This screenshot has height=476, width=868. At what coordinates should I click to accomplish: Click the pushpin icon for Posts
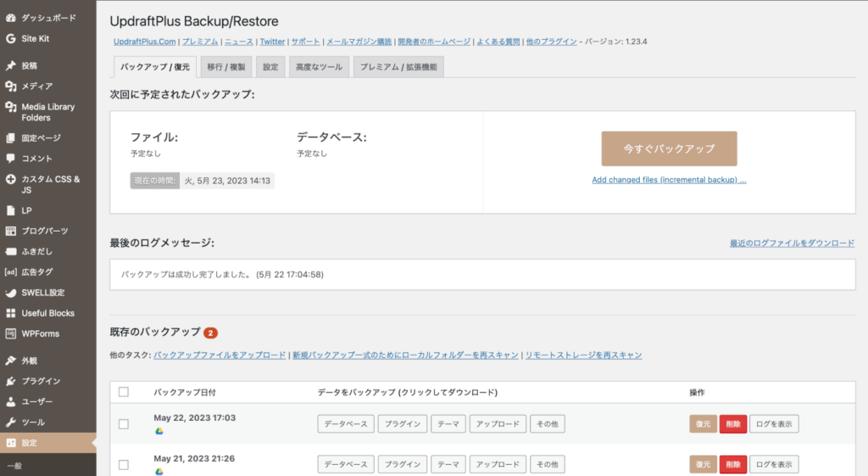[10, 65]
